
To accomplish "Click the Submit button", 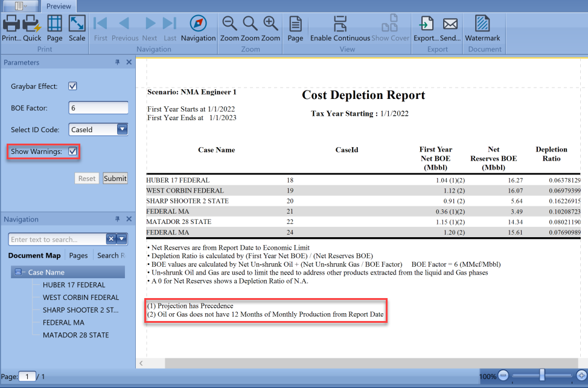I will (x=116, y=178).
